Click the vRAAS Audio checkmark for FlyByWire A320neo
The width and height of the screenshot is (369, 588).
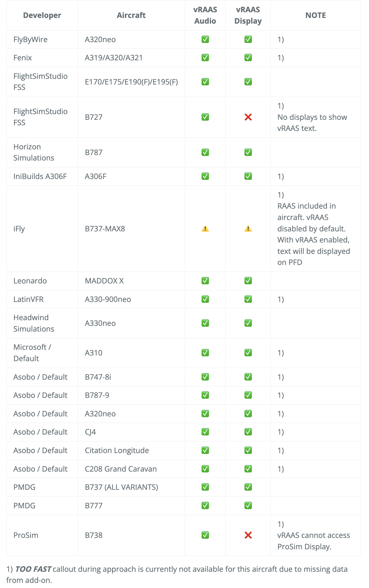coord(205,39)
